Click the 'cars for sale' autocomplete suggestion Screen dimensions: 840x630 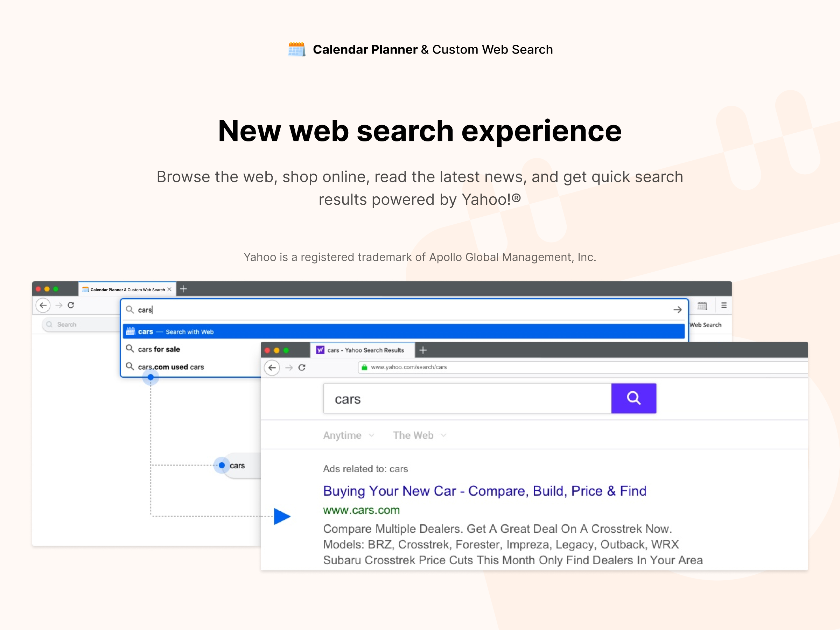pyautogui.click(x=160, y=349)
